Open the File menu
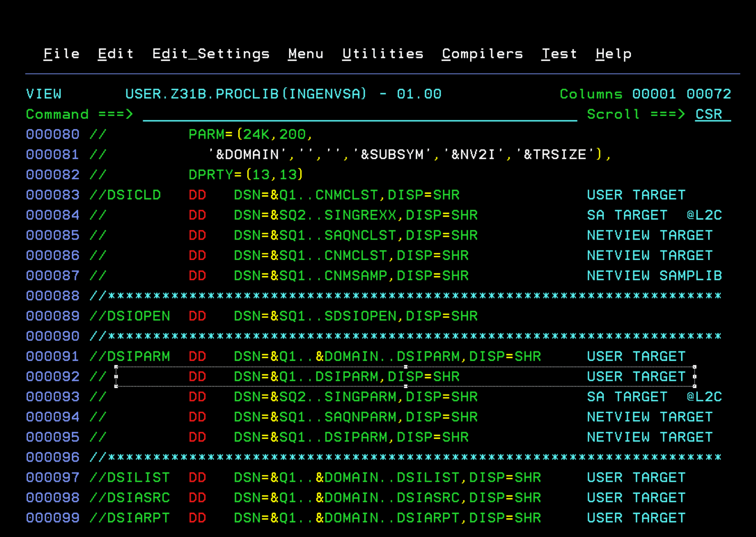 [61, 54]
